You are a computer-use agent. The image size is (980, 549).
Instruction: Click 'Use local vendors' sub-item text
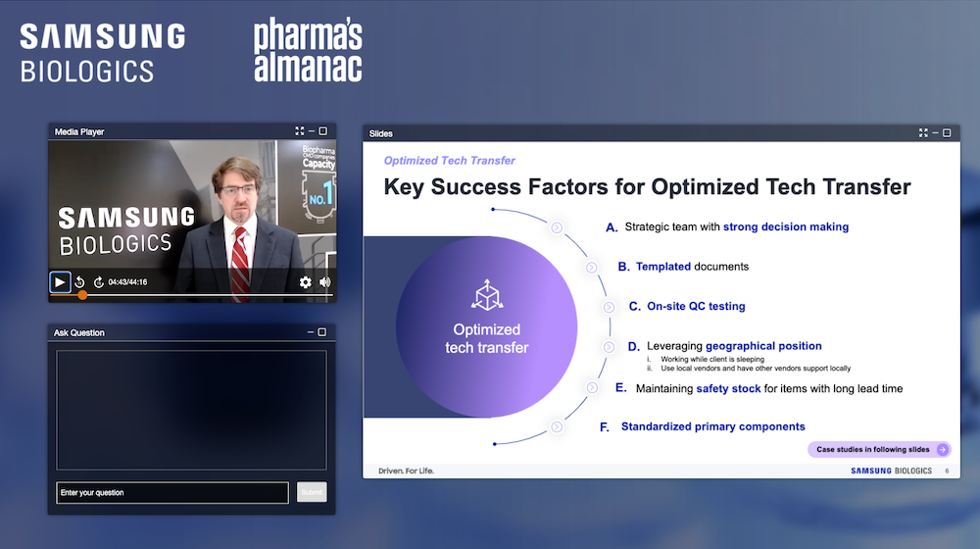tap(756, 369)
